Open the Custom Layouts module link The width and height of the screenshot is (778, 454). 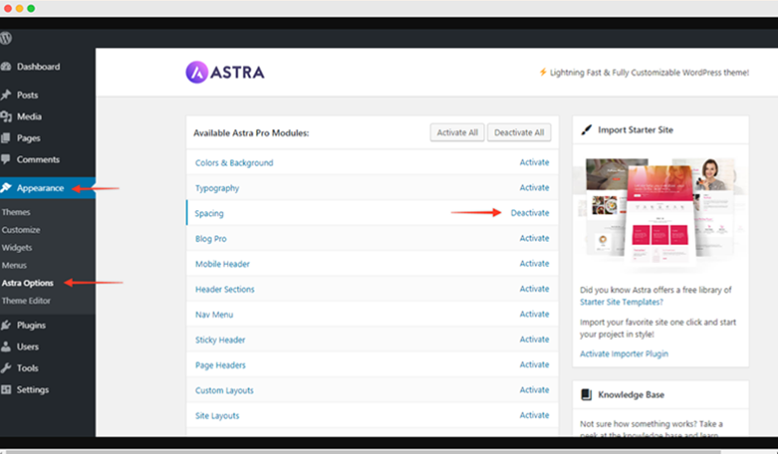224,390
